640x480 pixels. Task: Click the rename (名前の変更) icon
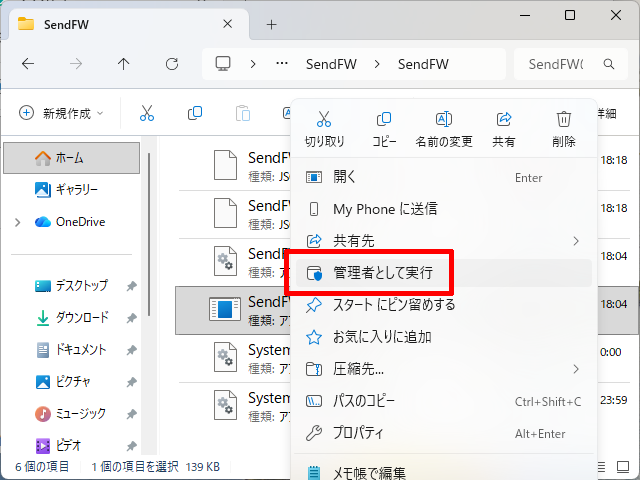pos(444,121)
